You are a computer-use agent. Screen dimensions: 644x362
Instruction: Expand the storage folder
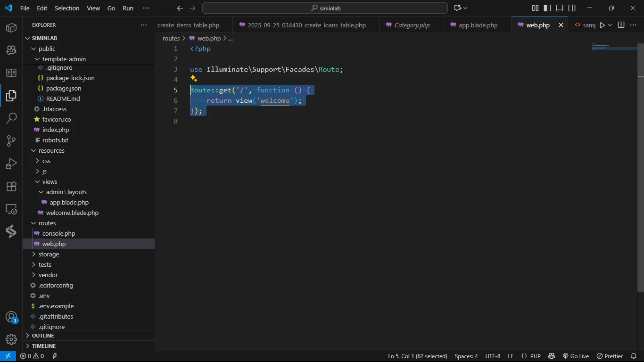[49, 254]
